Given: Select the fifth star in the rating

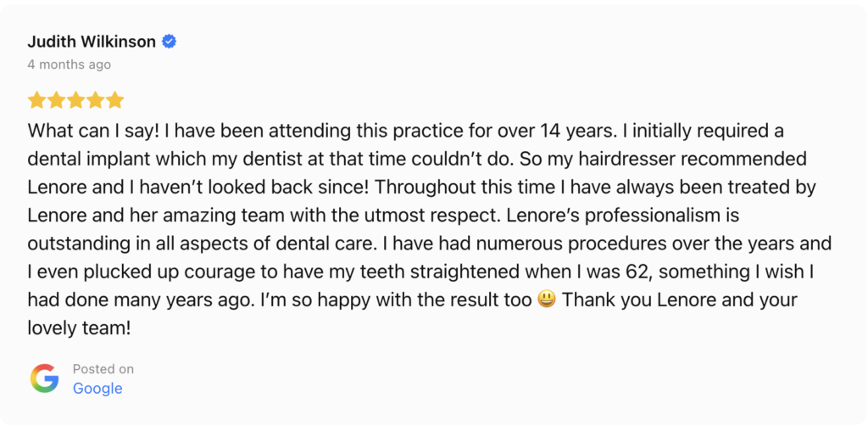Looking at the screenshot, I should click(x=115, y=100).
